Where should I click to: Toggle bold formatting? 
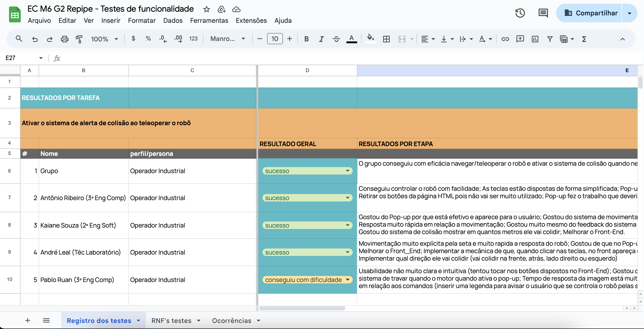pos(306,39)
